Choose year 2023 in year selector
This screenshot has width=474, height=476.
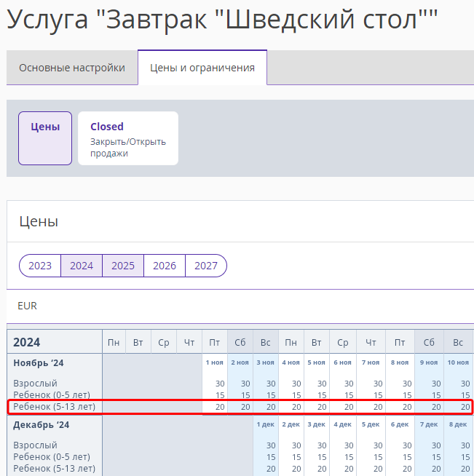(x=40, y=266)
